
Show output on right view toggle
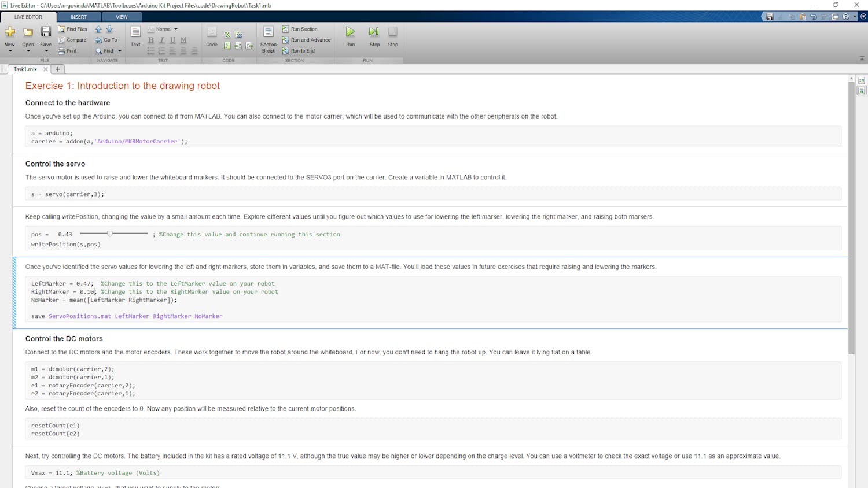862,81
